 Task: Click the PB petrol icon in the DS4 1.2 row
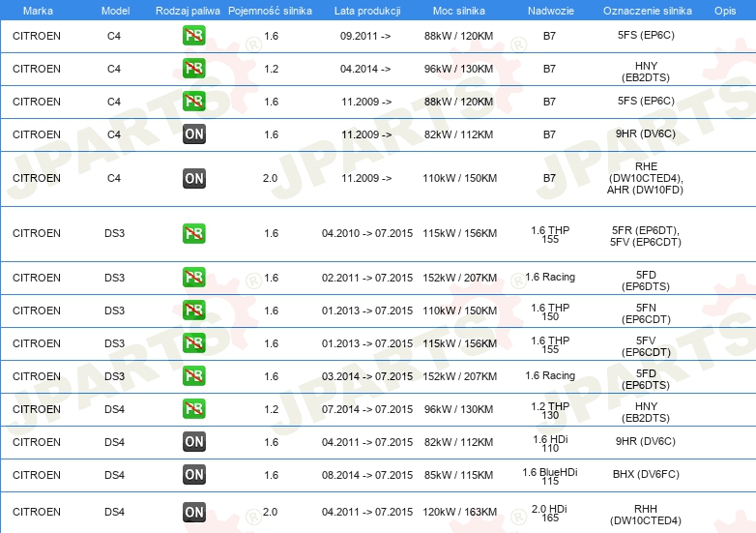pos(194,409)
